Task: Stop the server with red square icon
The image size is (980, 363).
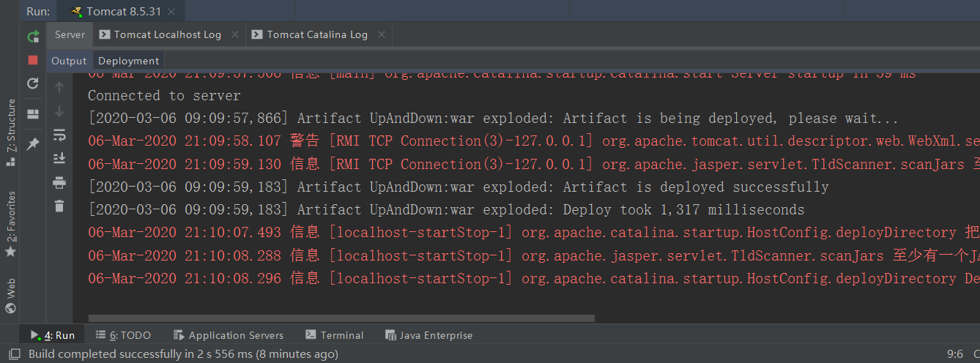Action: 33,60
